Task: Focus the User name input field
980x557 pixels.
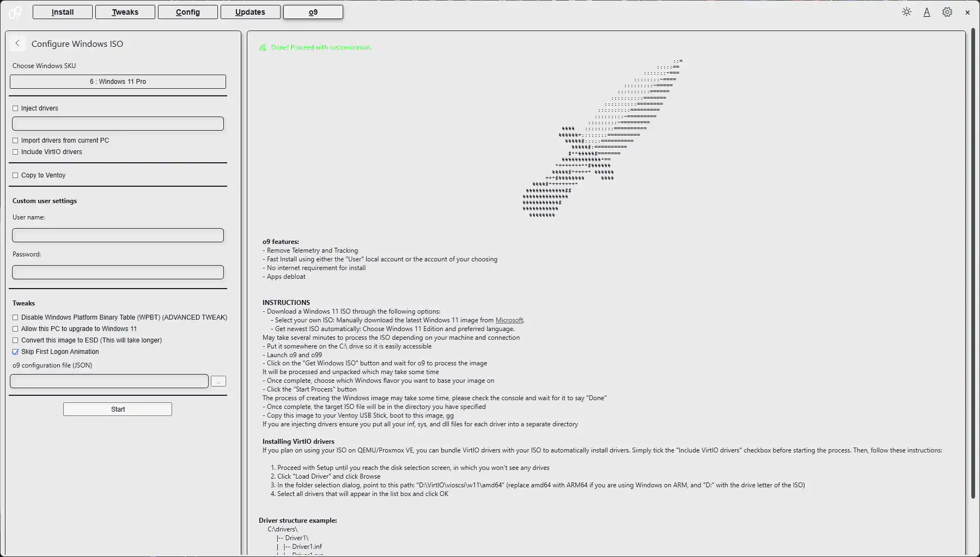Action: coord(118,235)
